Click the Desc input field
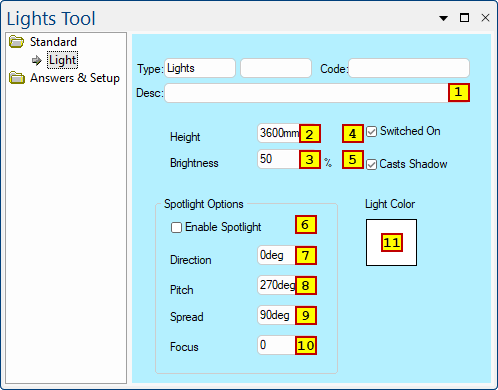 [317, 93]
